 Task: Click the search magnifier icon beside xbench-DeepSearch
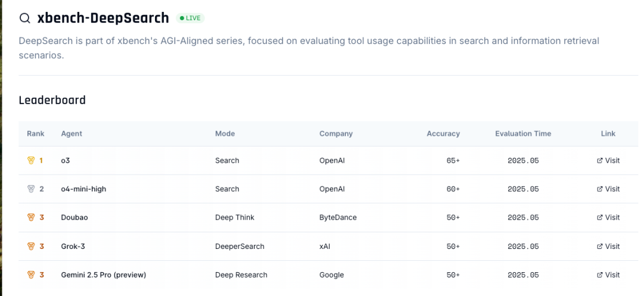(25, 18)
